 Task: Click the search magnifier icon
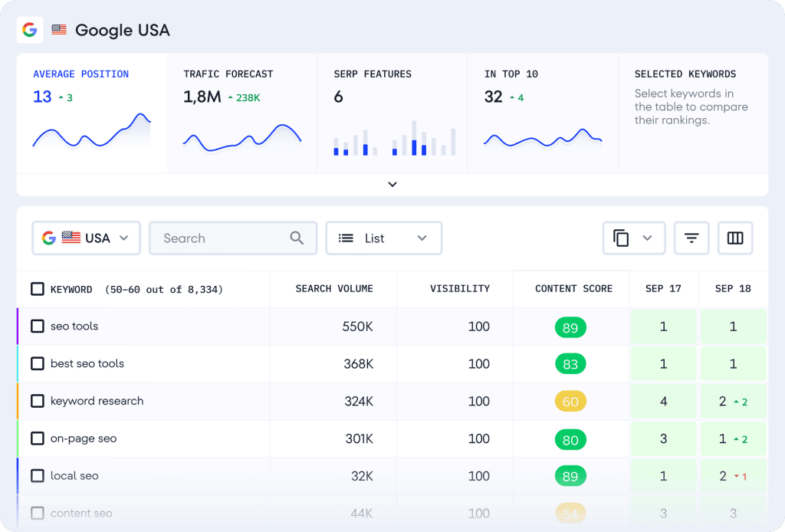click(297, 238)
